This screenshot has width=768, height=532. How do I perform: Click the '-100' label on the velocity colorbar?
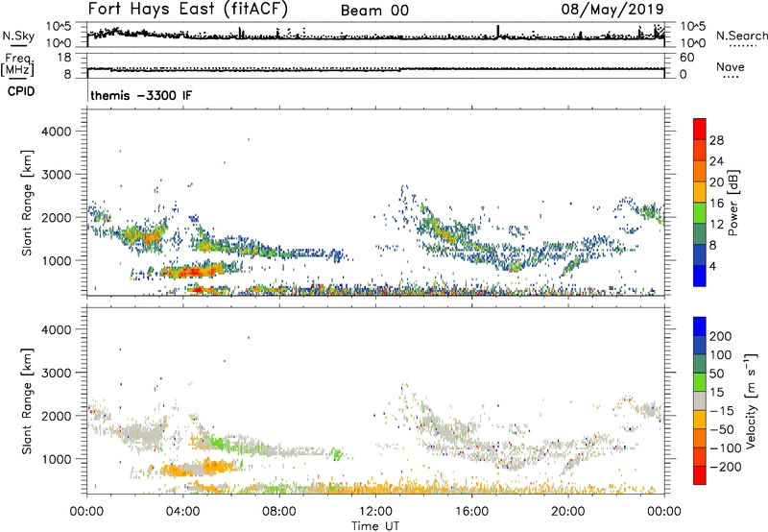point(725,448)
